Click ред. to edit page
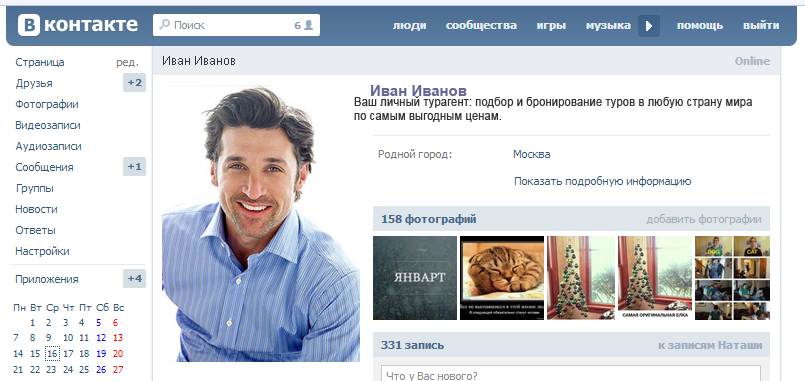This screenshot has height=381, width=805. [x=127, y=63]
